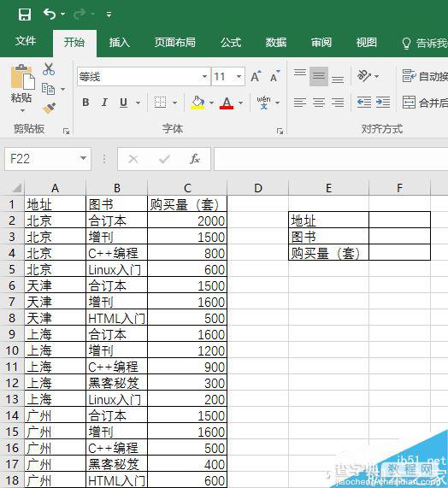Click the 粘贴 paste clipboard icon
Viewport: 448px width, 488px height.
(x=22, y=77)
